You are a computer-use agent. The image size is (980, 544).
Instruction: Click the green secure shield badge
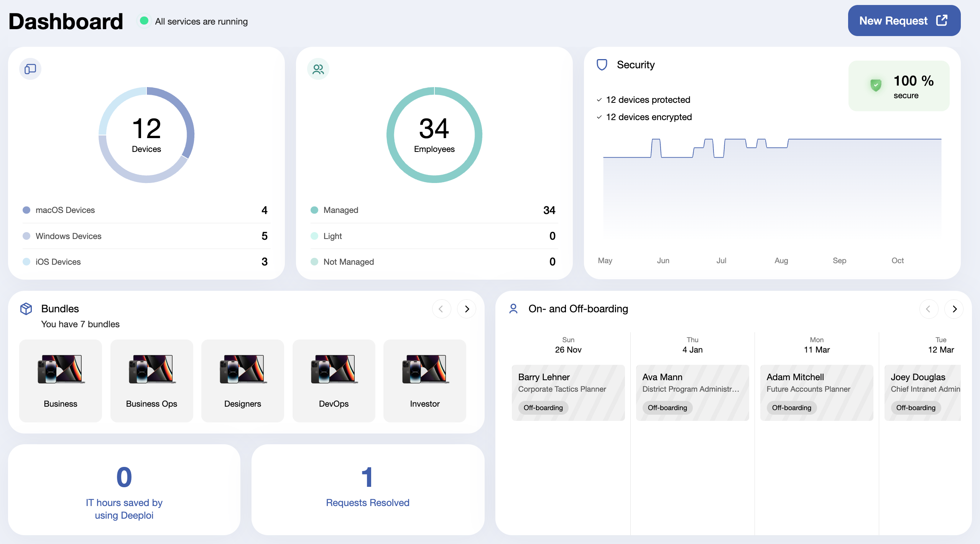(x=876, y=85)
